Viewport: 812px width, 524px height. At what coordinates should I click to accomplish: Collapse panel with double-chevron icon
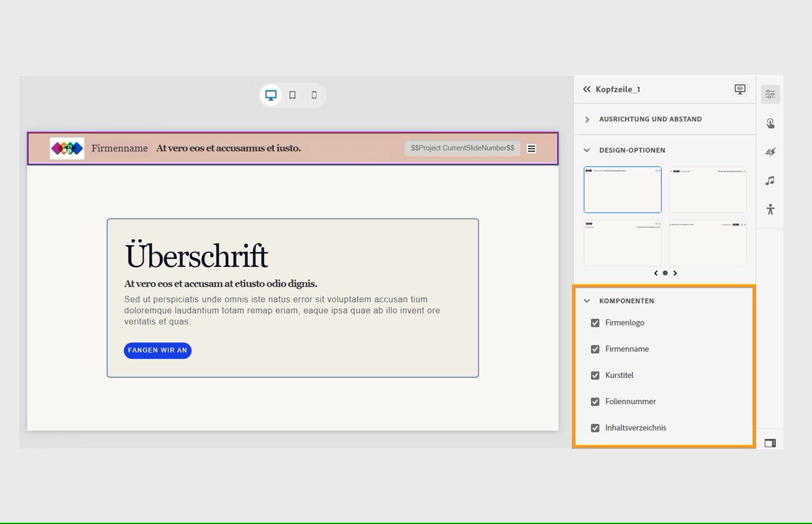coord(587,89)
